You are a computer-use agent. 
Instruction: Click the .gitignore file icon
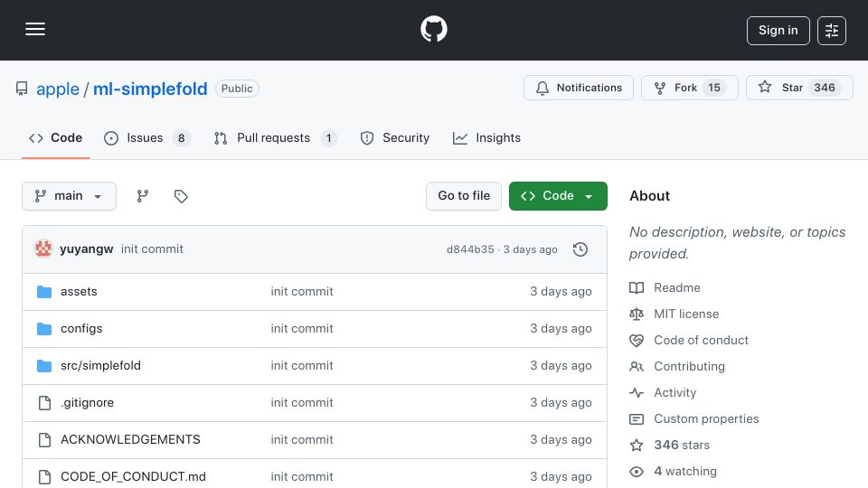coord(44,403)
